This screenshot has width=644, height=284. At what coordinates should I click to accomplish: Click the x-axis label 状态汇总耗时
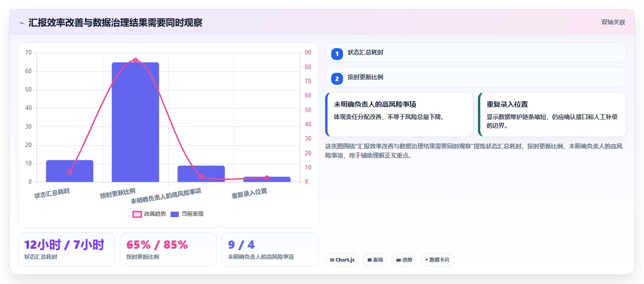point(52,193)
